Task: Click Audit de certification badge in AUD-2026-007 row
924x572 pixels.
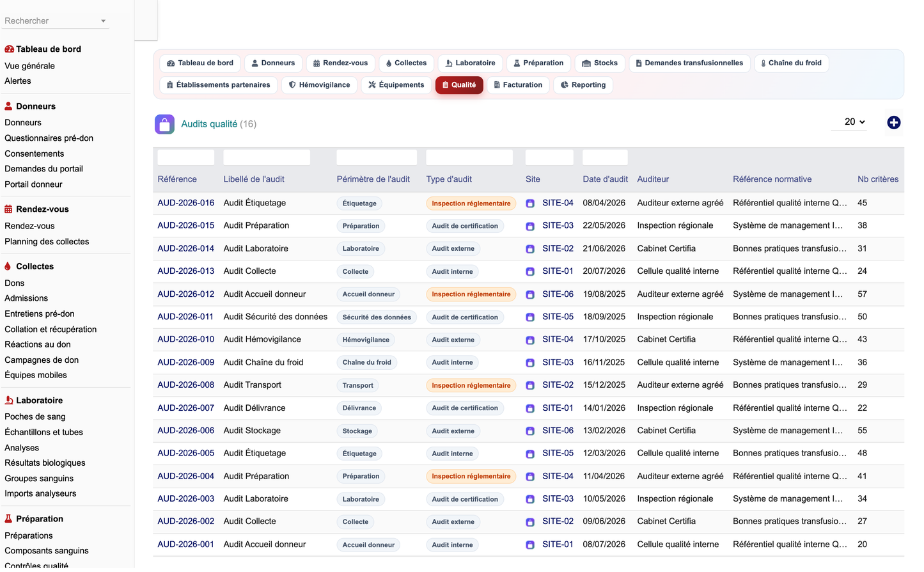Action: 465,408
